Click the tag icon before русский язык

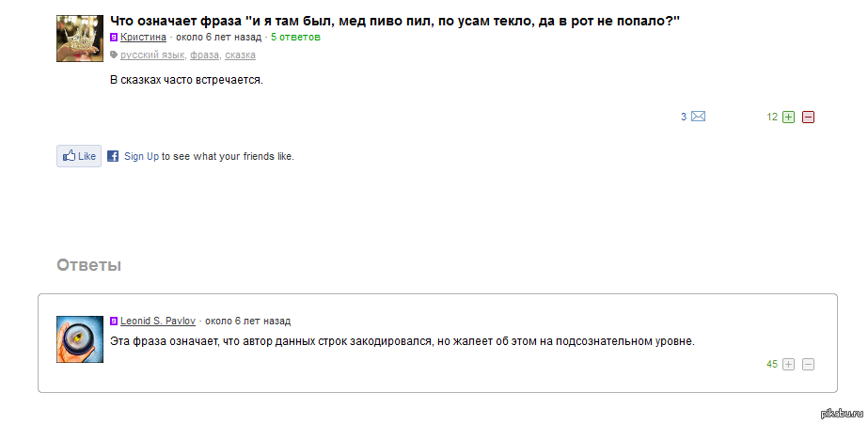pos(114,55)
